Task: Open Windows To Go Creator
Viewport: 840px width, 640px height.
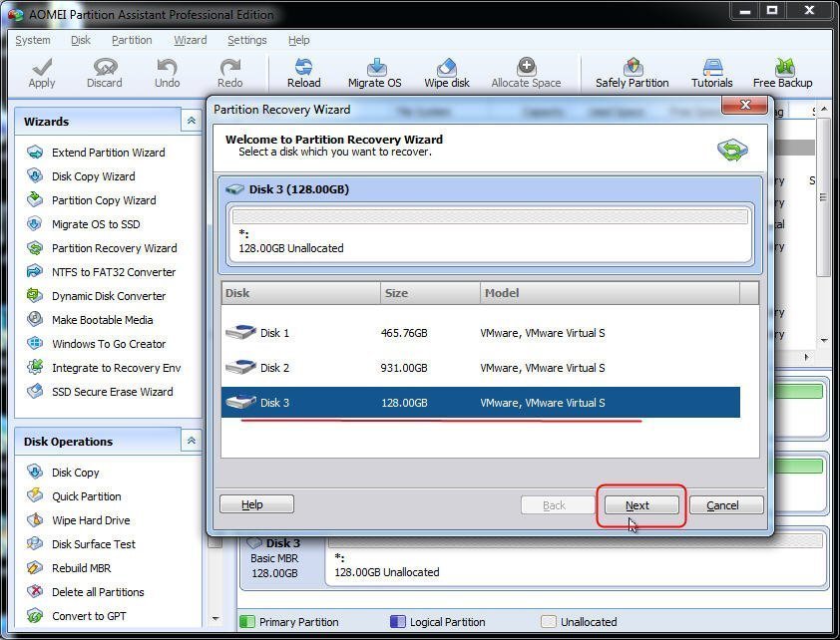Action: (x=97, y=344)
